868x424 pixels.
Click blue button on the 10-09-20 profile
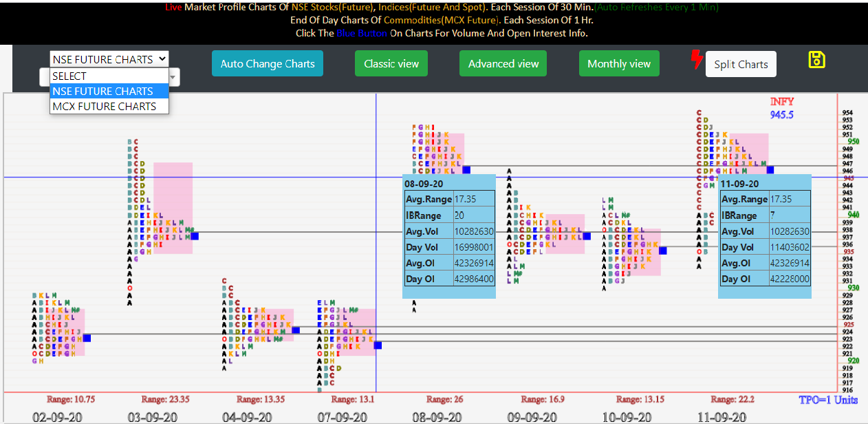tap(663, 251)
